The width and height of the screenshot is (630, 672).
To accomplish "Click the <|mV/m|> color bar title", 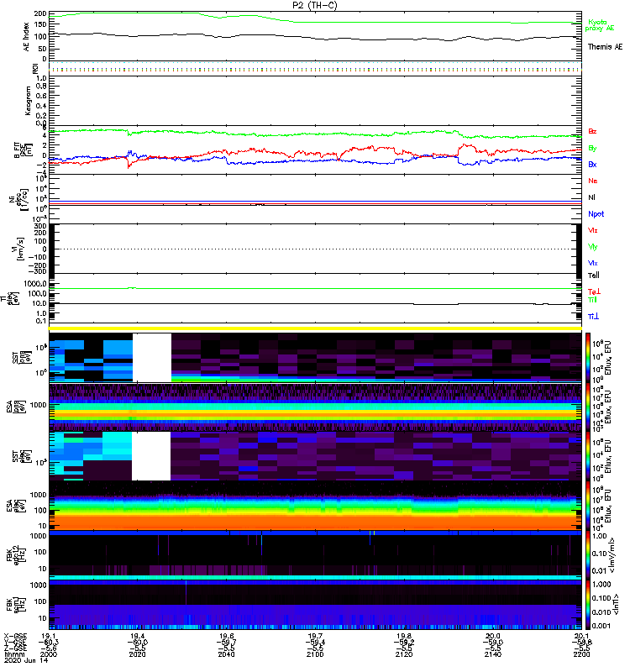I will (x=613, y=555).
